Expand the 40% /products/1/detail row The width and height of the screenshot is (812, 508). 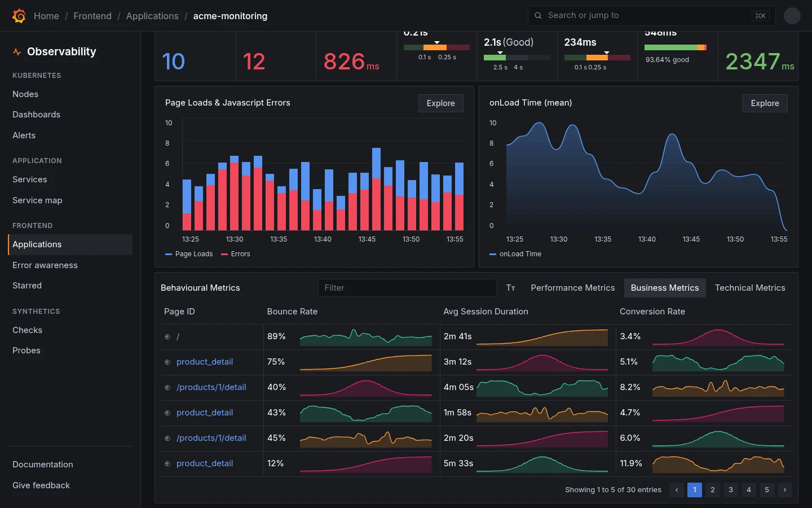[x=167, y=388]
